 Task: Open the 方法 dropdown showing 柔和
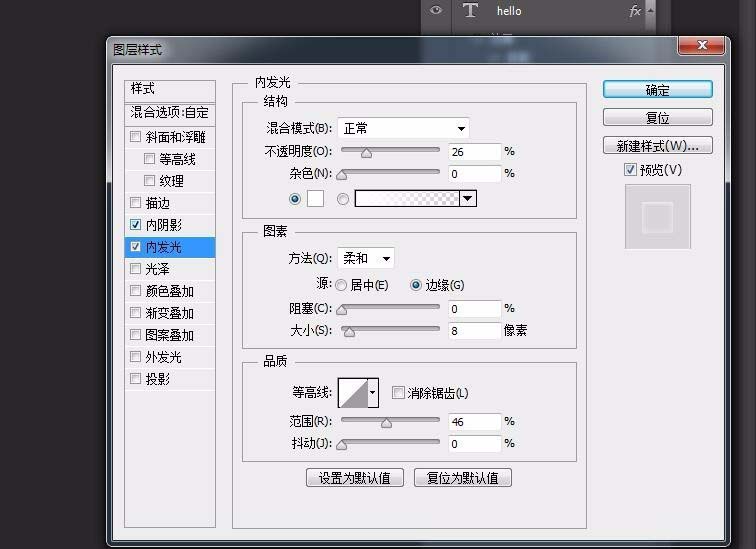click(x=366, y=258)
